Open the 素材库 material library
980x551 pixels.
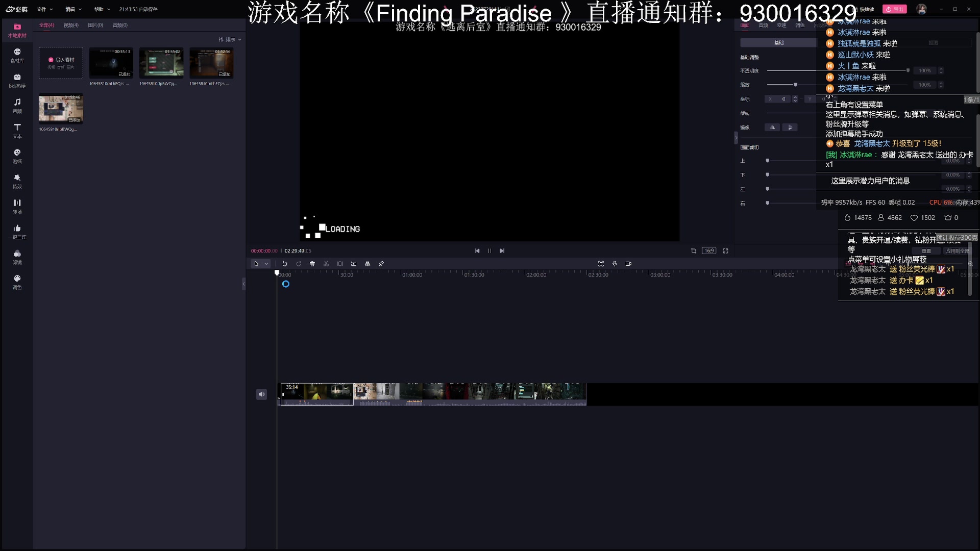tap(17, 56)
